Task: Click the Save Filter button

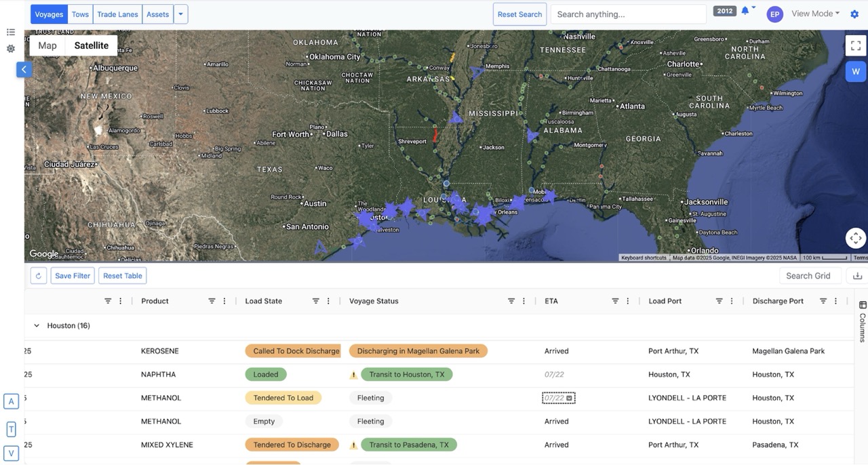Action: pos(72,275)
